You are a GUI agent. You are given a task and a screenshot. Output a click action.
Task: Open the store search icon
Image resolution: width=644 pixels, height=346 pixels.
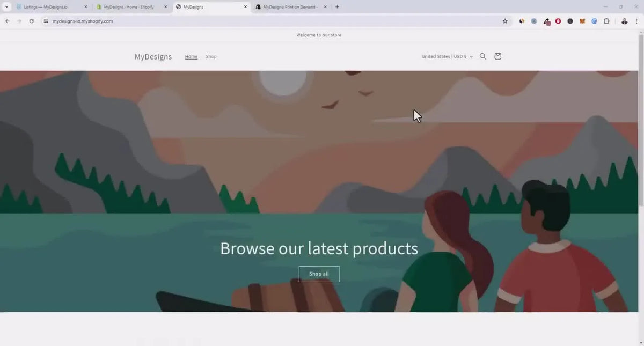(482, 56)
